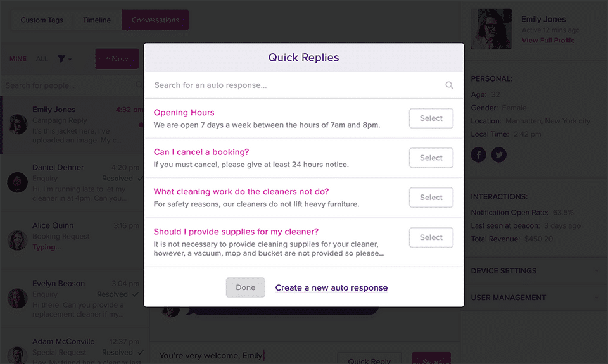Viewport: 608px width, 364px height.
Task: Click Evelyn Beason's avatar in conversation list
Action: point(17,298)
